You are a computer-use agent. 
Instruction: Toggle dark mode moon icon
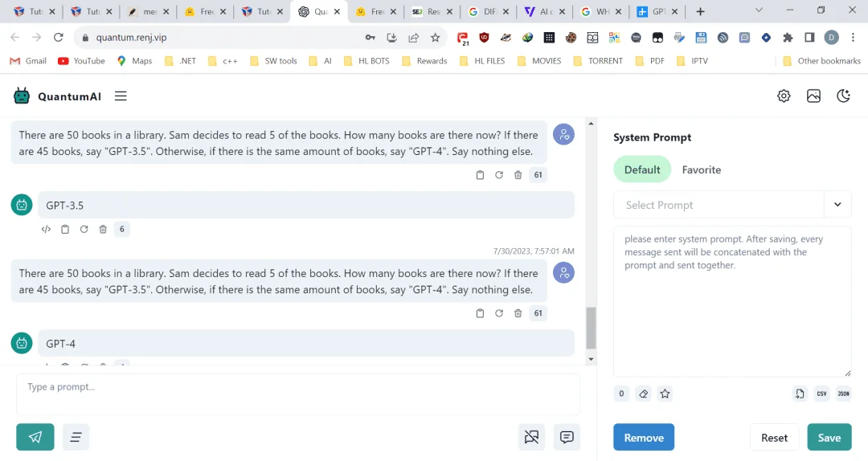point(843,96)
